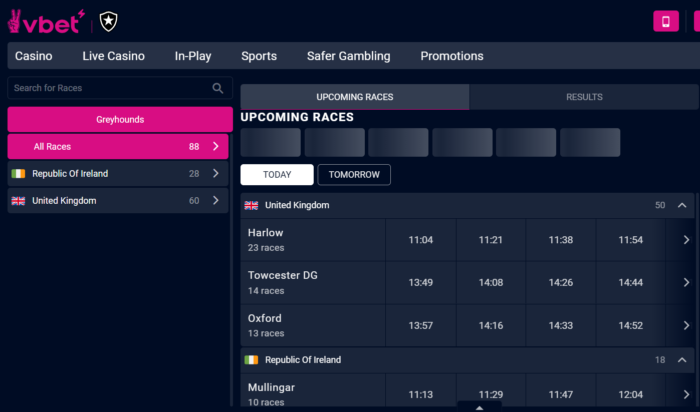Open Harlow races with right arrow

pyautogui.click(x=686, y=240)
